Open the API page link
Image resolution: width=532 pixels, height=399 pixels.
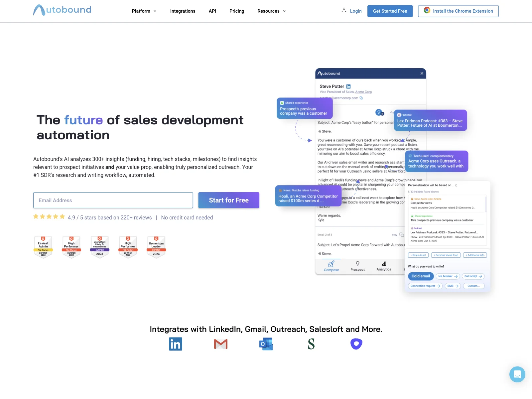(212, 11)
